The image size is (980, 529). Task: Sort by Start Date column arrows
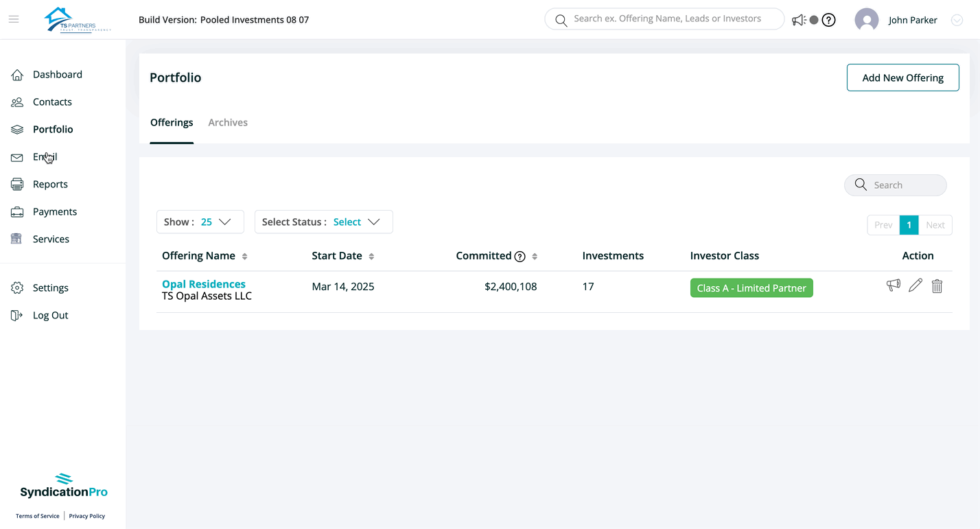pyautogui.click(x=371, y=257)
